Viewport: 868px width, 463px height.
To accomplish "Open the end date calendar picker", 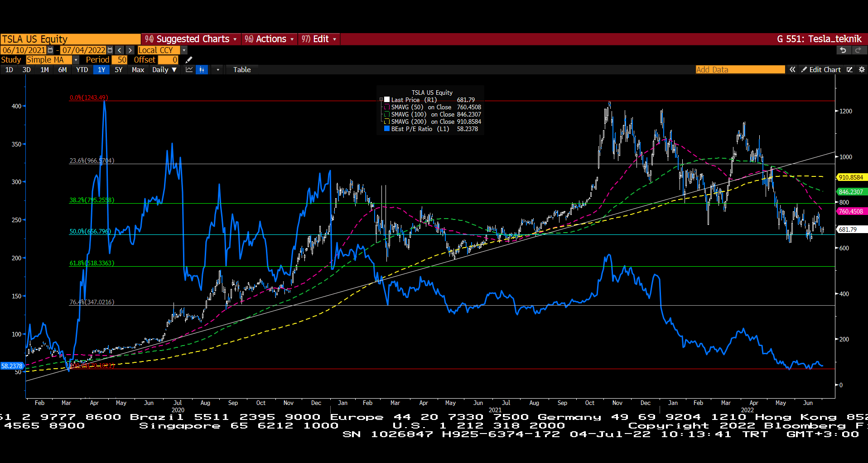I will point(110,50).
